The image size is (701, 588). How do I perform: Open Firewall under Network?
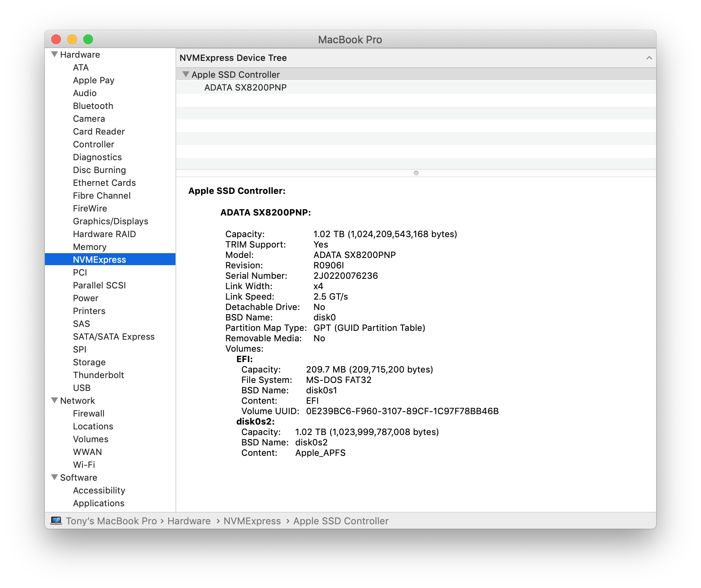(89, 413)
